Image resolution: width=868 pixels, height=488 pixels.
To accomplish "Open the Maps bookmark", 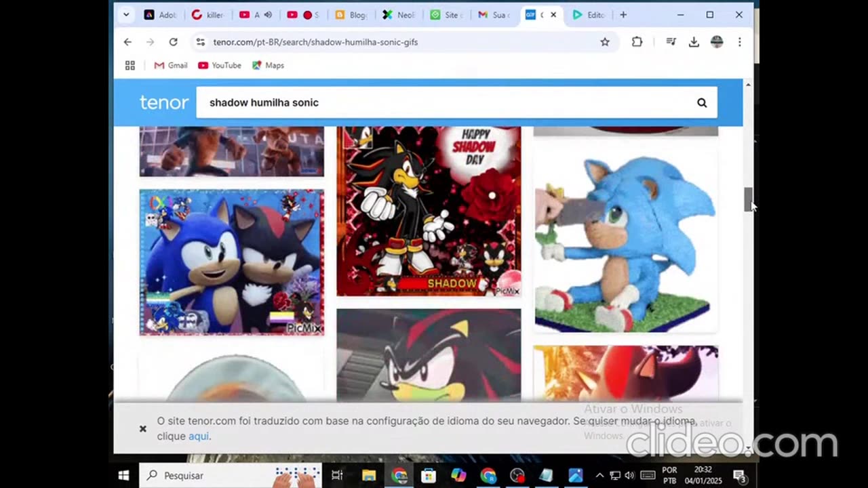I will click(x=268, y=65).
